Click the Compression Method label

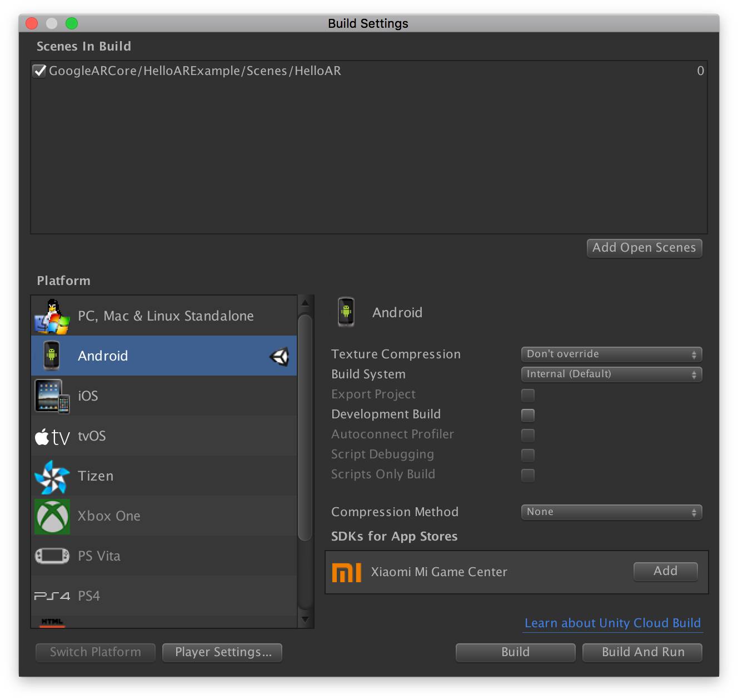(395, 512)
